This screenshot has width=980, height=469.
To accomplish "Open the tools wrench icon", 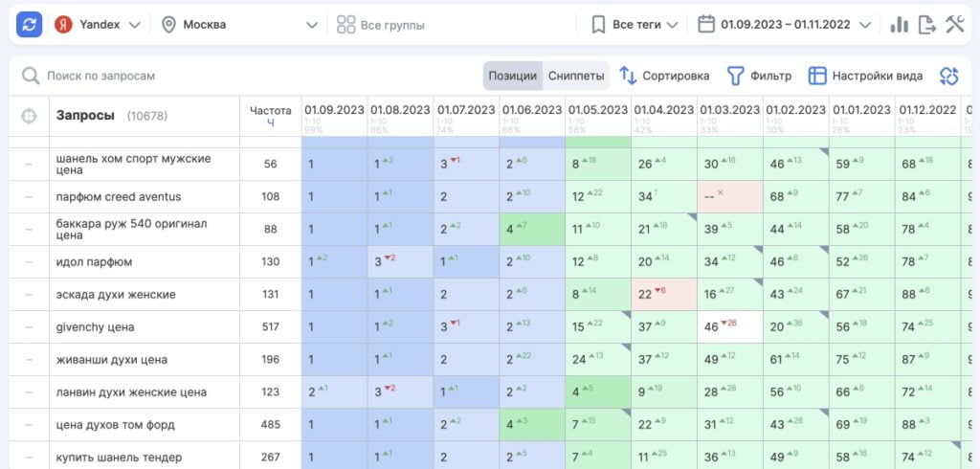I will [954, 25].
